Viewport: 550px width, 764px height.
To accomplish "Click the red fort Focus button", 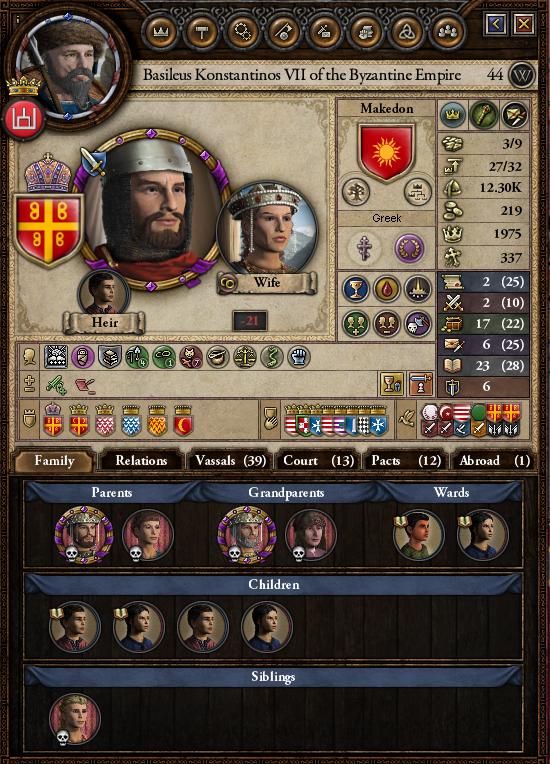I will 24,118.
